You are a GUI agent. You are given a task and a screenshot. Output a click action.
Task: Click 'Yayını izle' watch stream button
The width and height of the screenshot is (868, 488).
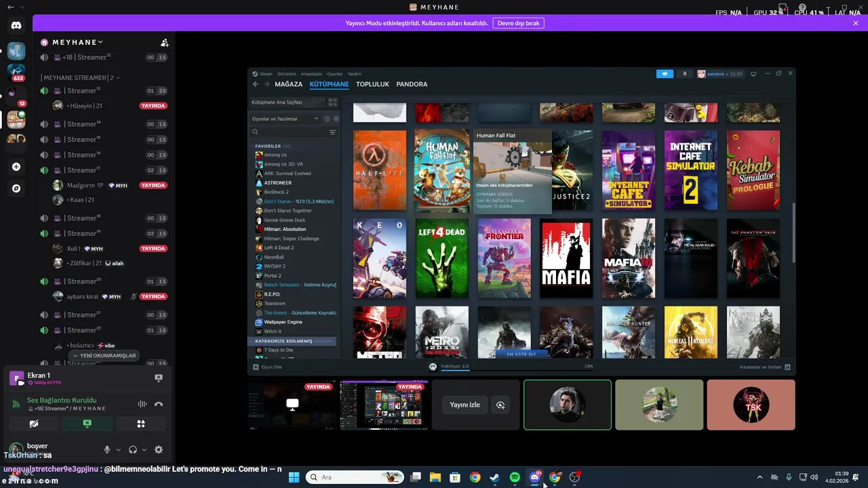(465, 405)
